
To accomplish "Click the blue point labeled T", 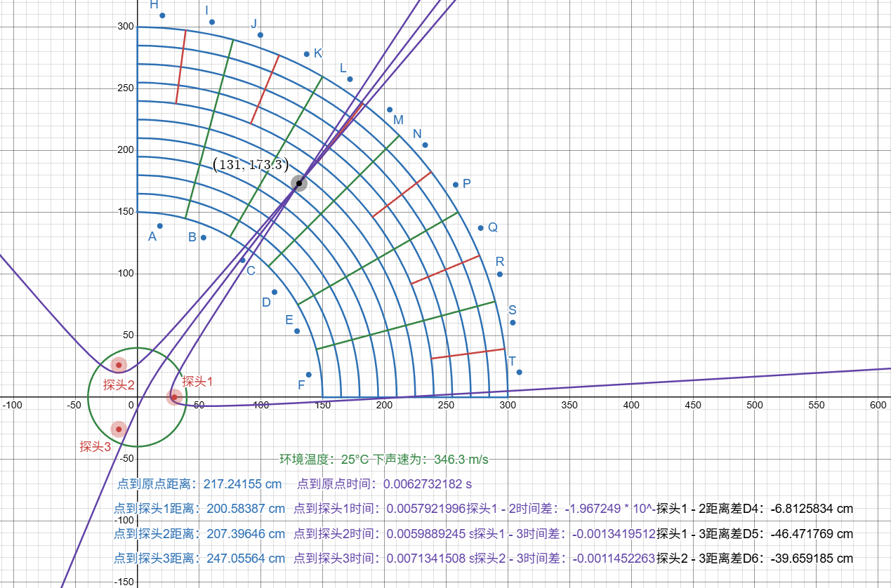I will pos(519,372).
